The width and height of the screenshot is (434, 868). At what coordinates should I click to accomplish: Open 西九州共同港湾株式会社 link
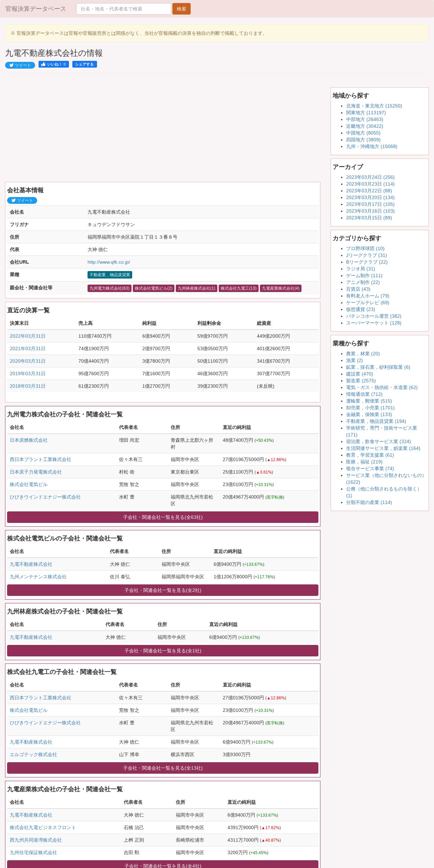pos(35,840)
